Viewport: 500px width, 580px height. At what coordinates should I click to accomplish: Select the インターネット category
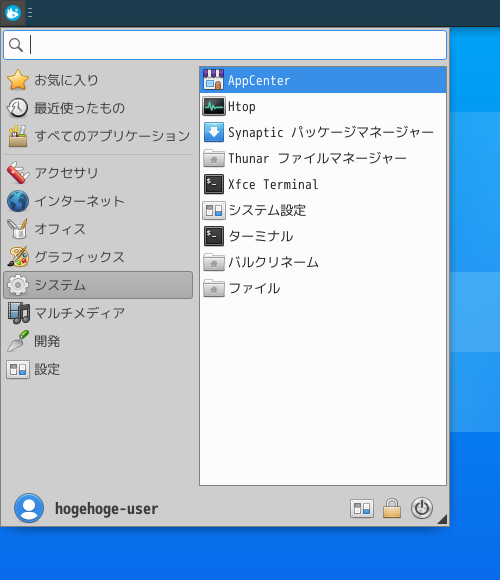98,201
